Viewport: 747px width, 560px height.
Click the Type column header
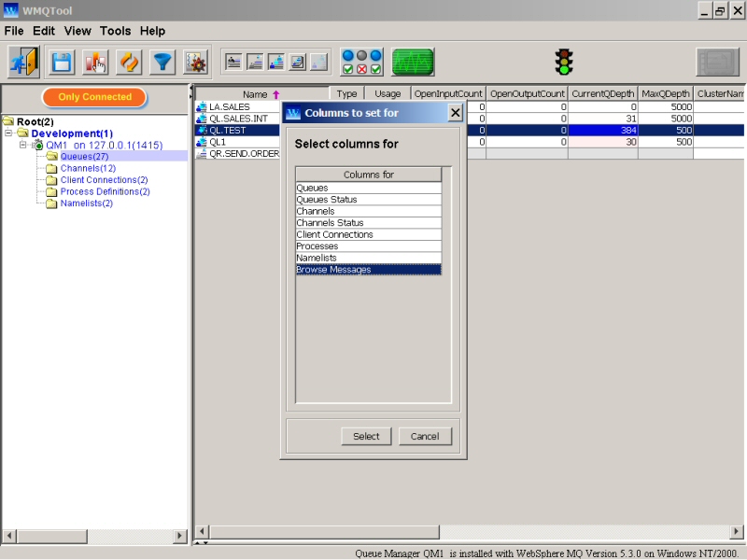[346, 94]
